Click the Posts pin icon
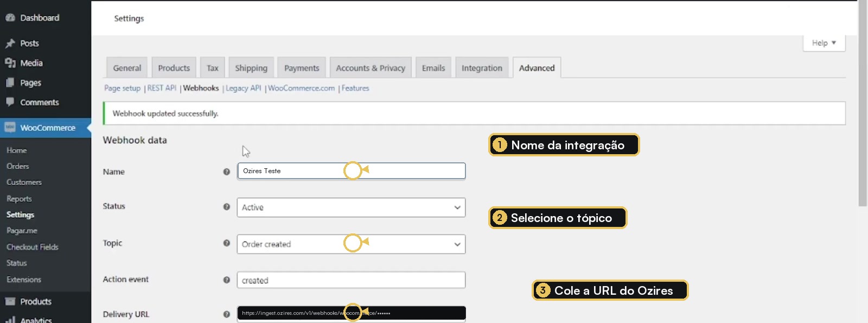 point(10,43)
